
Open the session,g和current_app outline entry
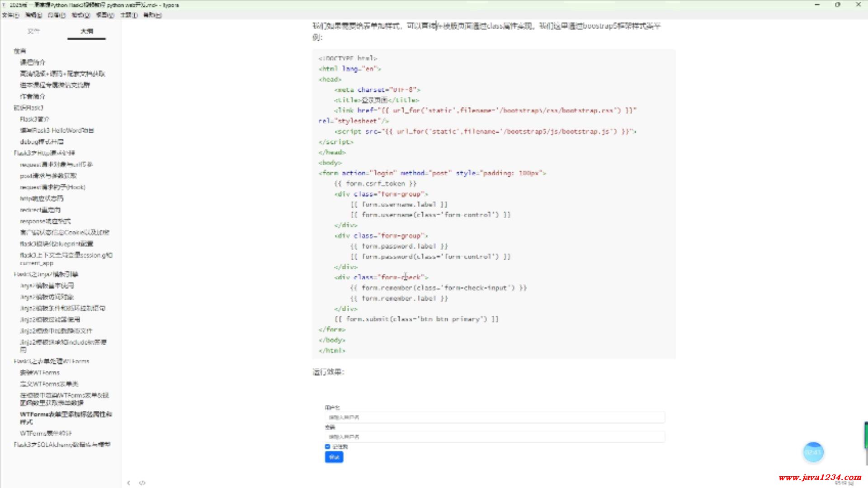[x=66, y=259]
